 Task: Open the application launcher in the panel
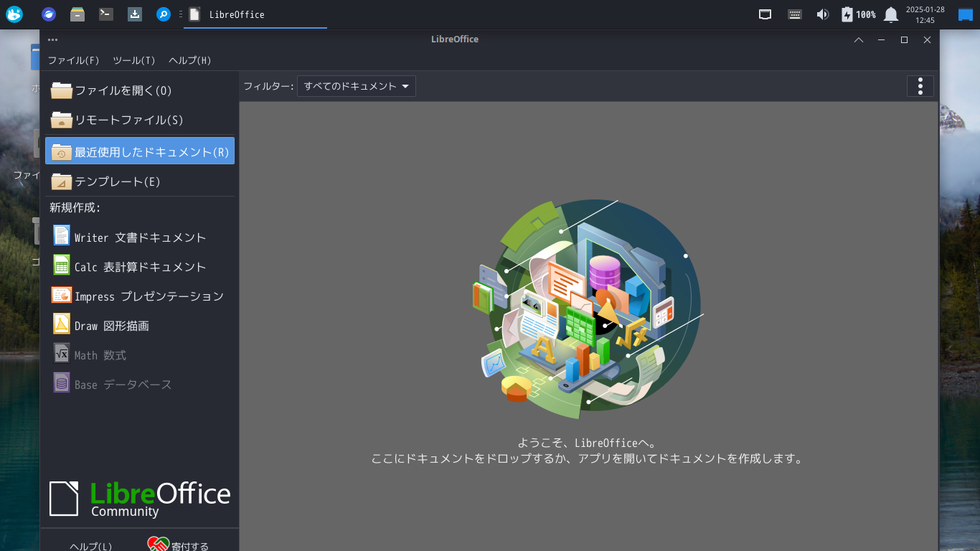click(x=14, y=14)
